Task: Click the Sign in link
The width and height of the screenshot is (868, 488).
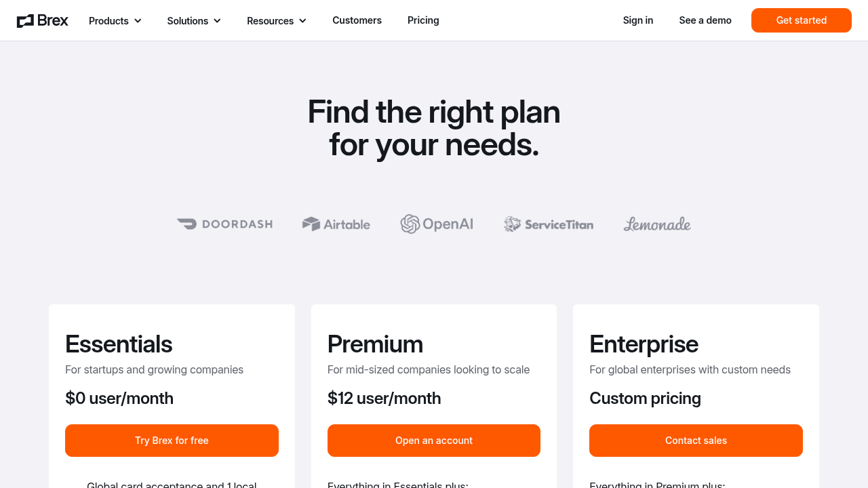Action: tap(638, 20)
